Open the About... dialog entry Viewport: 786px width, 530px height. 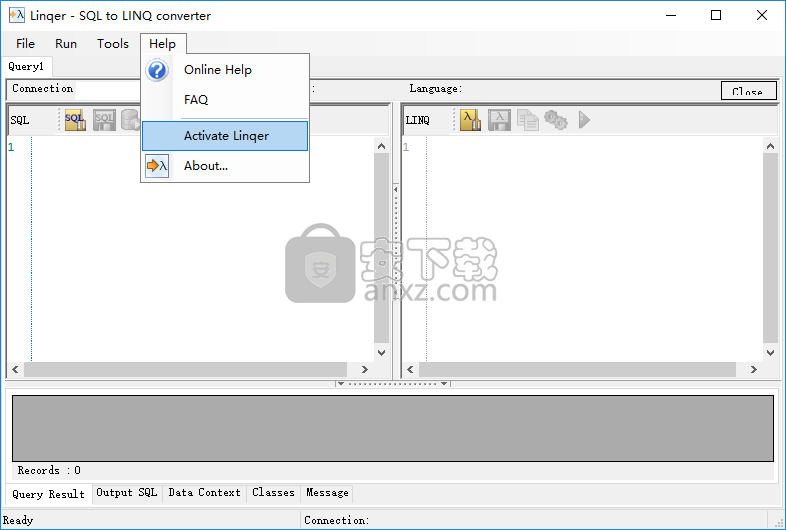(225, 165)
